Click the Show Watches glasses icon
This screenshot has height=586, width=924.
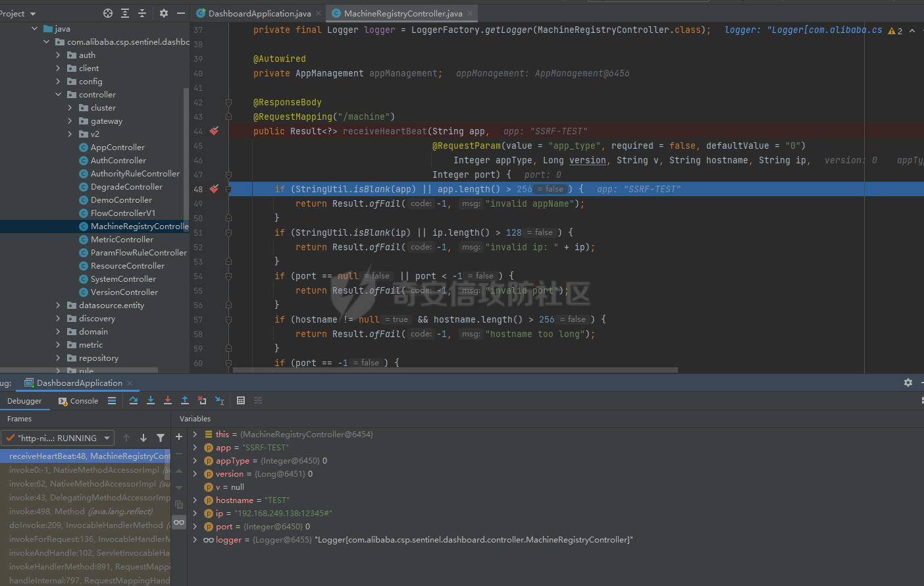click(x=179, y=522)
